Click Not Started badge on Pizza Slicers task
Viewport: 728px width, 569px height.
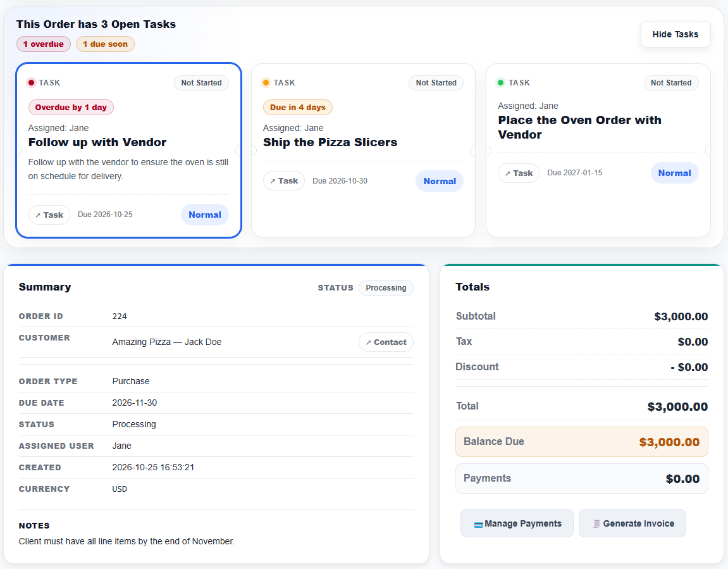click(x=436, y=83)
